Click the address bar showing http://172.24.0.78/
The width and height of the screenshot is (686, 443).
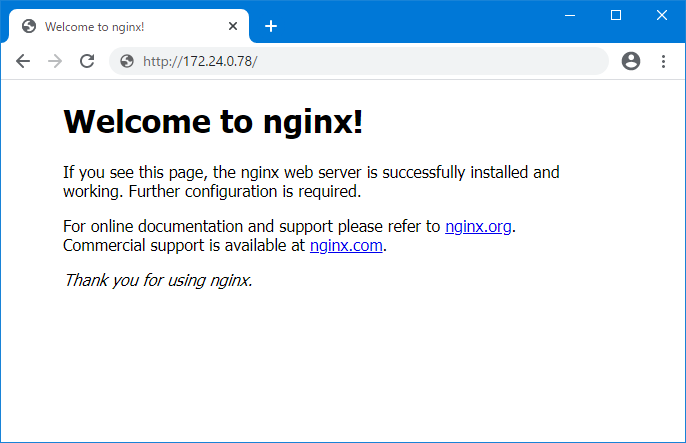coord(359,61)
